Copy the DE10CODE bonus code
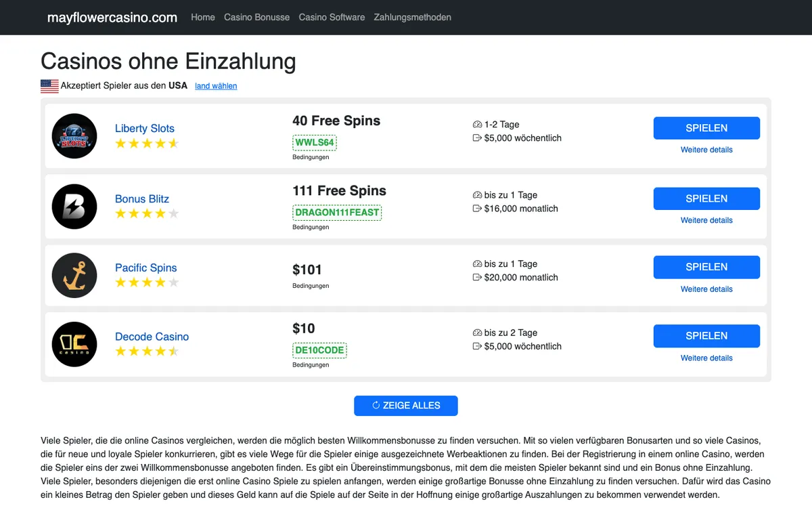Image resolution: width=812 pixels, height=508 pixels. click(x=319, y=350)
